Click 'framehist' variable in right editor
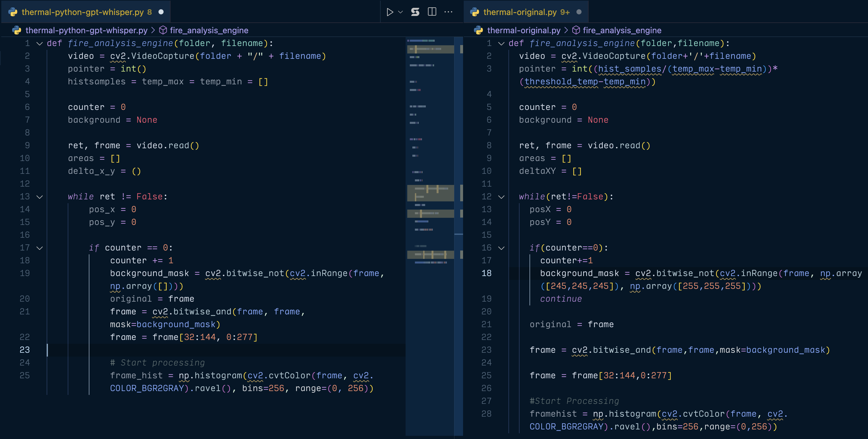This screenshot has height=439, width=868. coord(553,414)
